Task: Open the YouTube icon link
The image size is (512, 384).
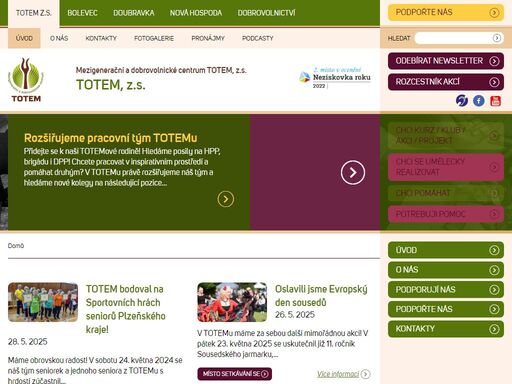Action: 495,101
